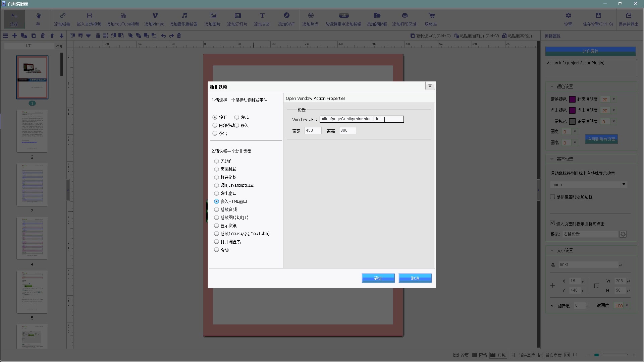644x362 pixels.
Task: Click the 覆盖颜色 purple color swatch
Action: point(573,100)
